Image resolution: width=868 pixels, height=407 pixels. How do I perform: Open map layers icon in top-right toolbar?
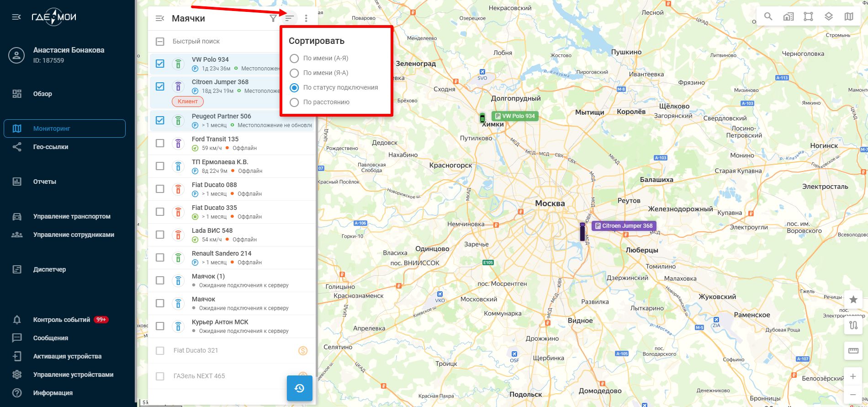[x=829, y=17]
